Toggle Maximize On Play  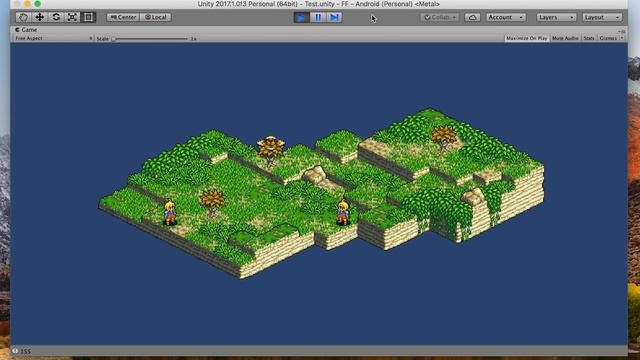[527, 38]
